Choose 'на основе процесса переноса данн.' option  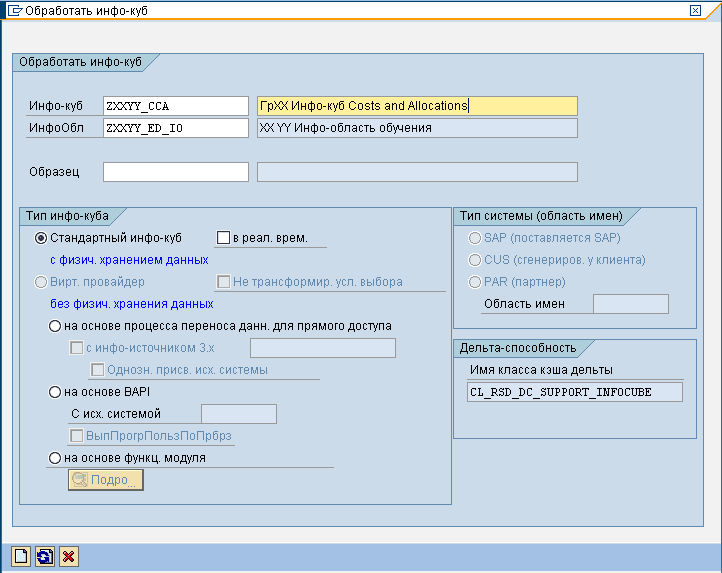55,326
